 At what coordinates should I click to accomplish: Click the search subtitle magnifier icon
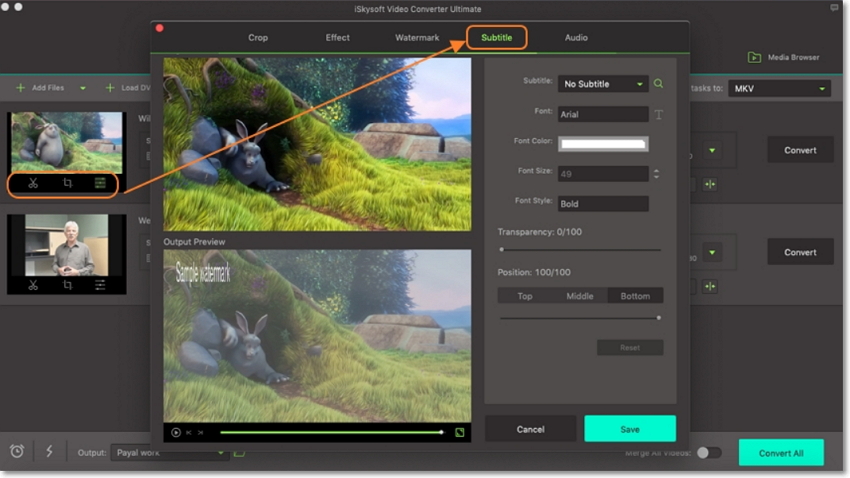coord(659,84)
